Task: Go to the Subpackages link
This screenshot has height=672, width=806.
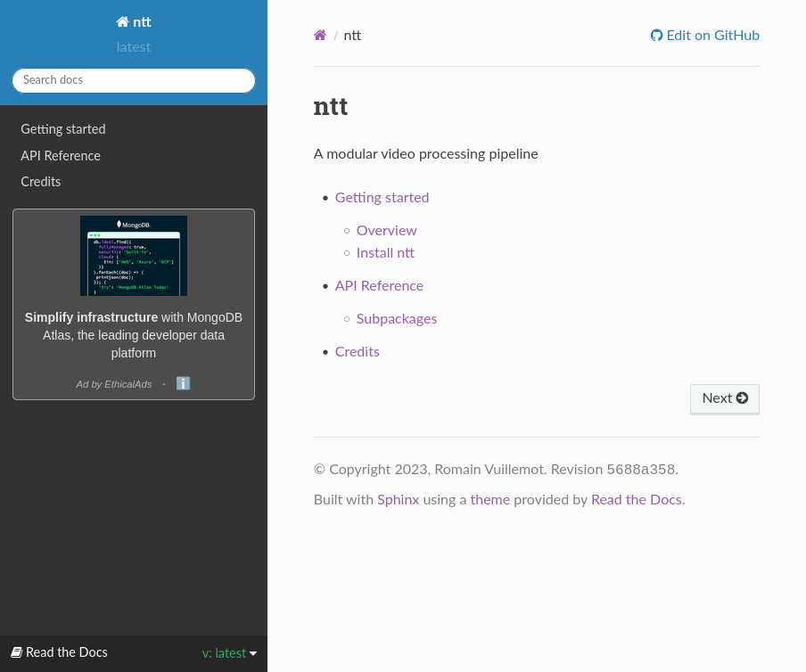Action: [x=397, y=319]
